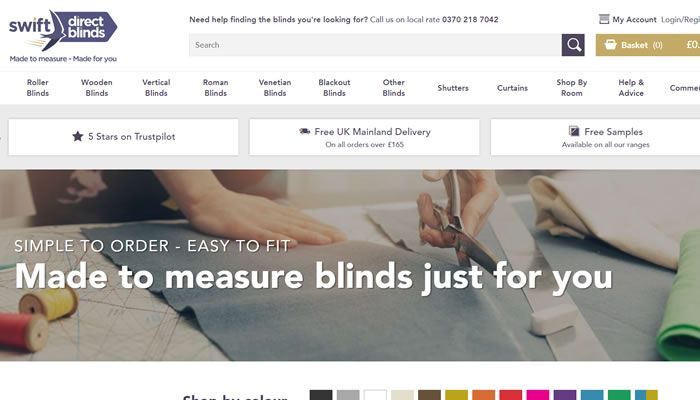Image resolution: width=700 pixels, height=400 pixels.
Task: Open the Roller Blinds menu
Action: tap(38, 88)
